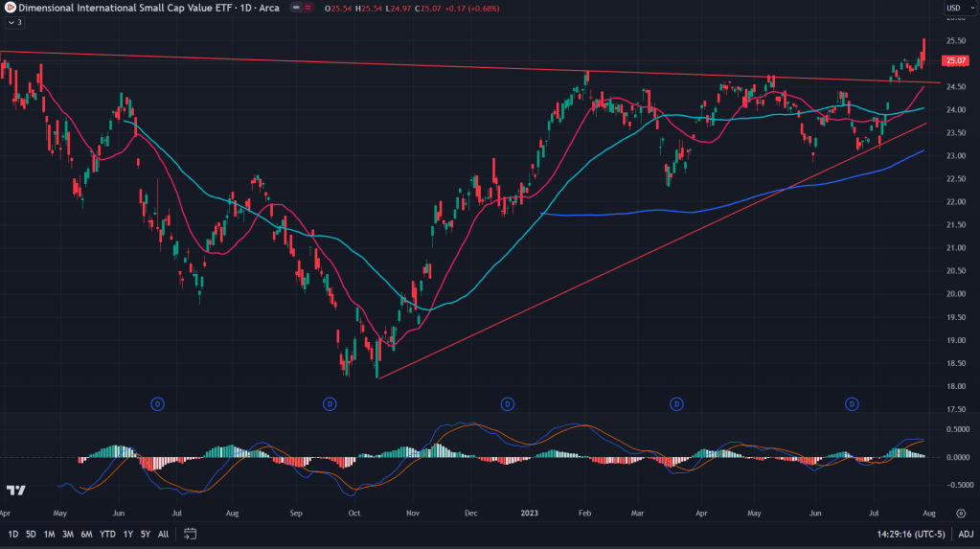The width and height of the screenshot is (980, 549).
Task: Show All available history range
Action: (x=163, y=534)
